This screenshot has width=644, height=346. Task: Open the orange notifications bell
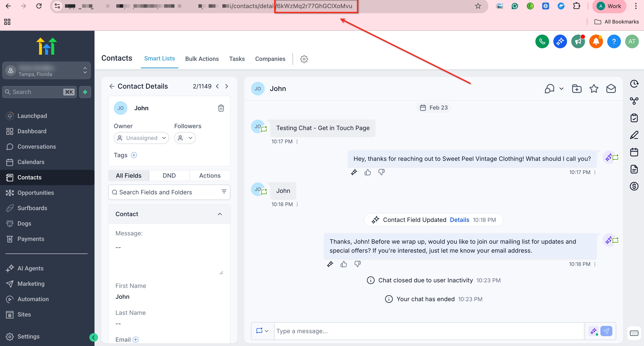[x=596, y=41]
